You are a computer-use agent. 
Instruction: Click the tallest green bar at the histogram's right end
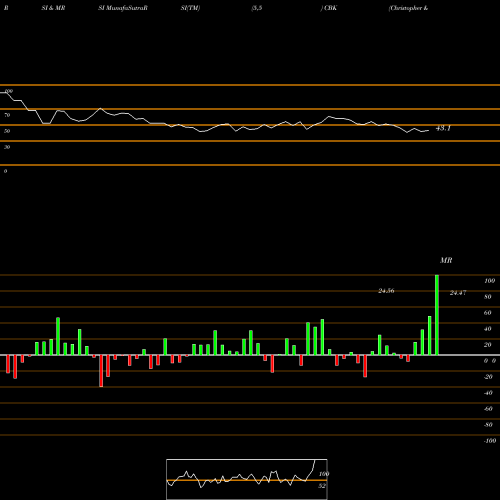coord(437,315)
